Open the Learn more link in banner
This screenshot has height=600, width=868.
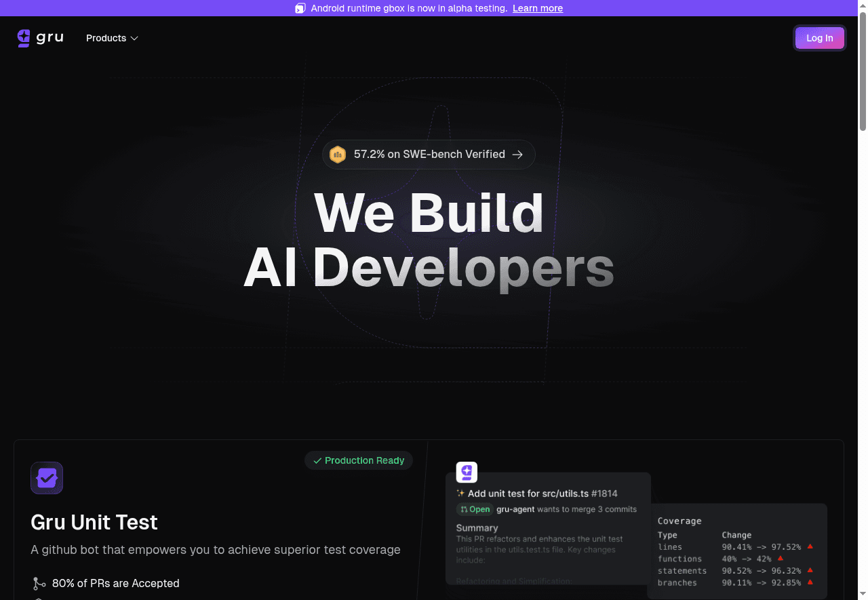click(x=537, y=8)
